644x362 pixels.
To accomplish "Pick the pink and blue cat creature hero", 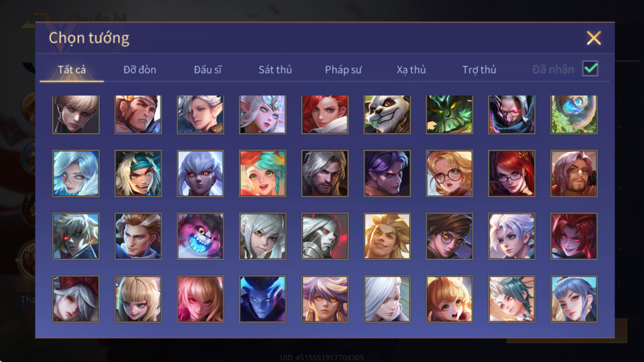I will (200, 236).
